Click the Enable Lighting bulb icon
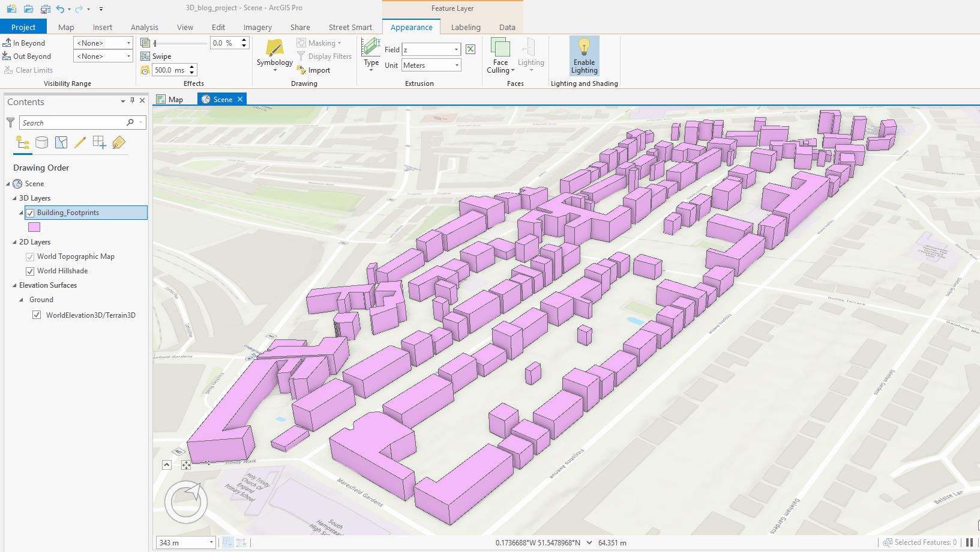Screen dimensions: 980x552 click(584, 47)
